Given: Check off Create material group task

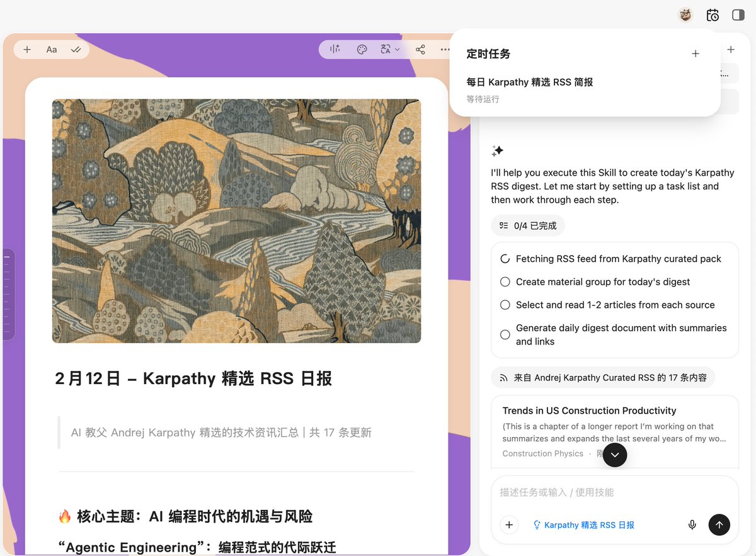Looking at the screenshot, I should 505,281.
